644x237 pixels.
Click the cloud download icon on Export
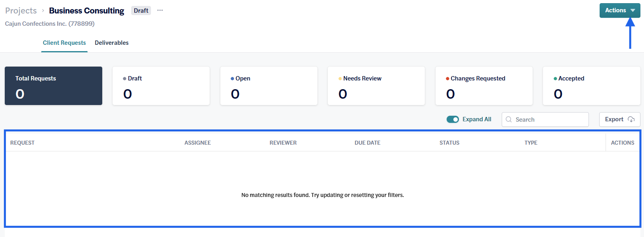(631, 119)
